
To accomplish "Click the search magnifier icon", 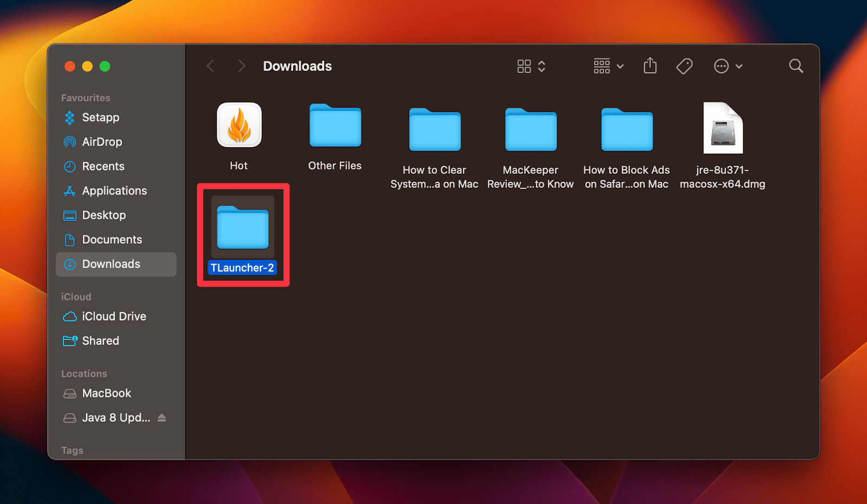I will [796, 66].
